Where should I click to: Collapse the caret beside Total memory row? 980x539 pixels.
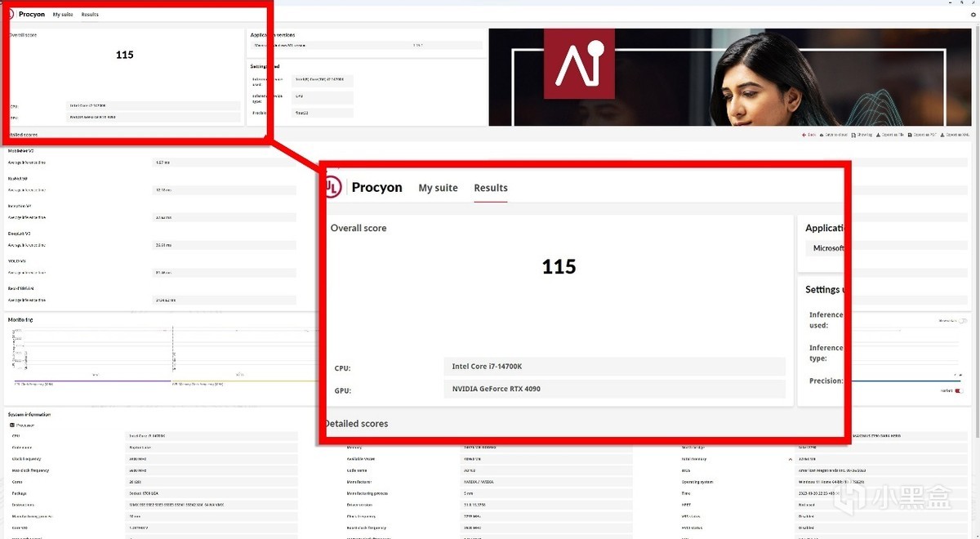(x=790, y=459)
